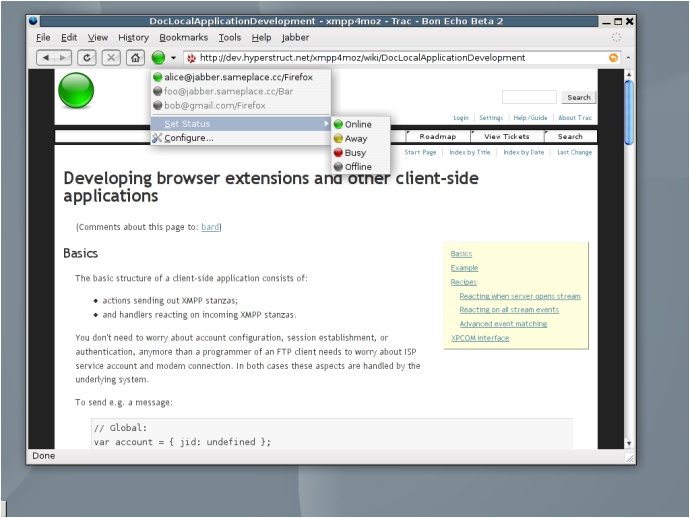Click the window resize grip corner

630,458
